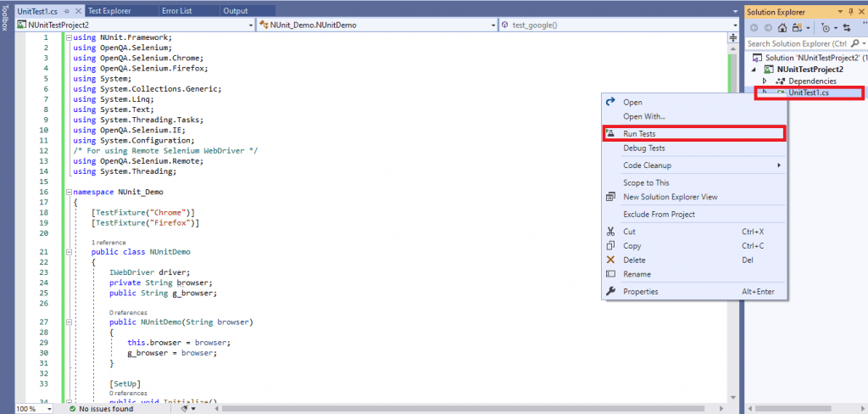Click the editor vertical scrollbar down arrow

[x=733, y=397]
